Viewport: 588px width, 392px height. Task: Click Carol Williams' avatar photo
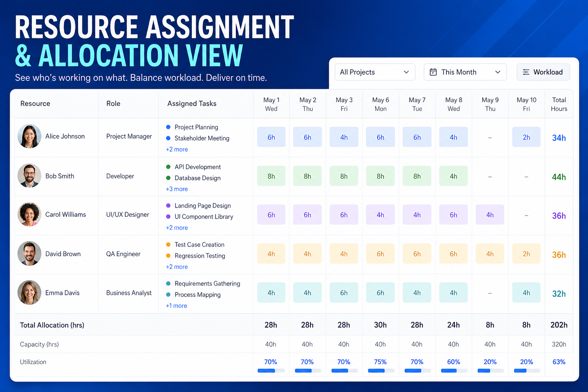[x=29, y=214]
